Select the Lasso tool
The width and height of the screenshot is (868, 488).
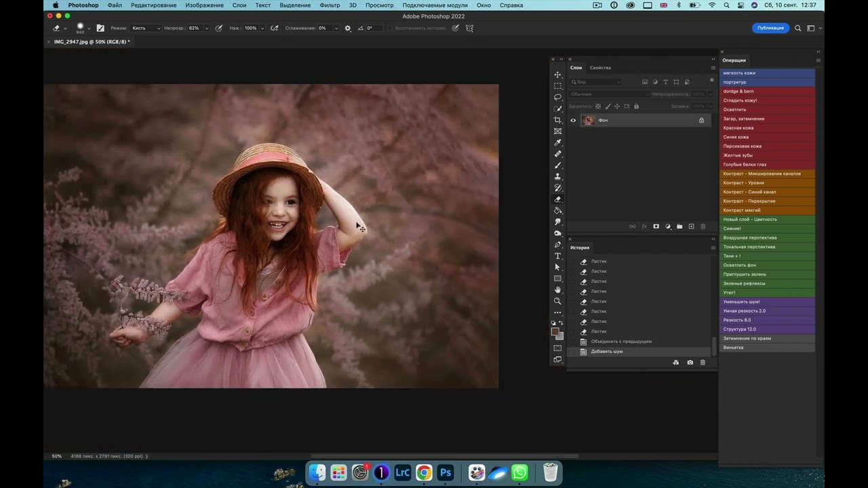tap(557, 98)
